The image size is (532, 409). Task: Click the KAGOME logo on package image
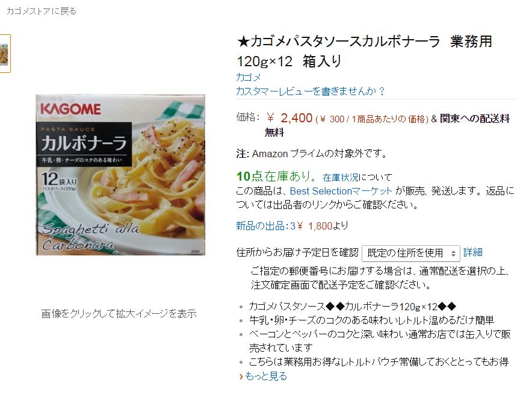pyautogui.click(x=70, y=109)
